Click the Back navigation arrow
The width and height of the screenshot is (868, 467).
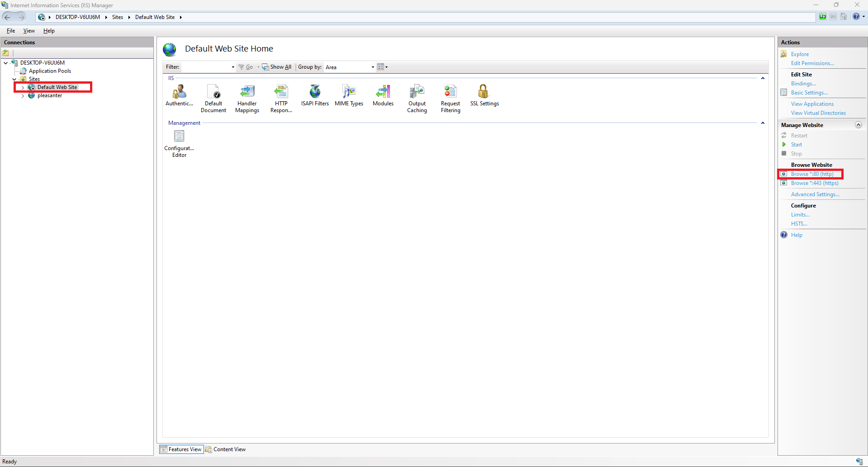point(7,17)
